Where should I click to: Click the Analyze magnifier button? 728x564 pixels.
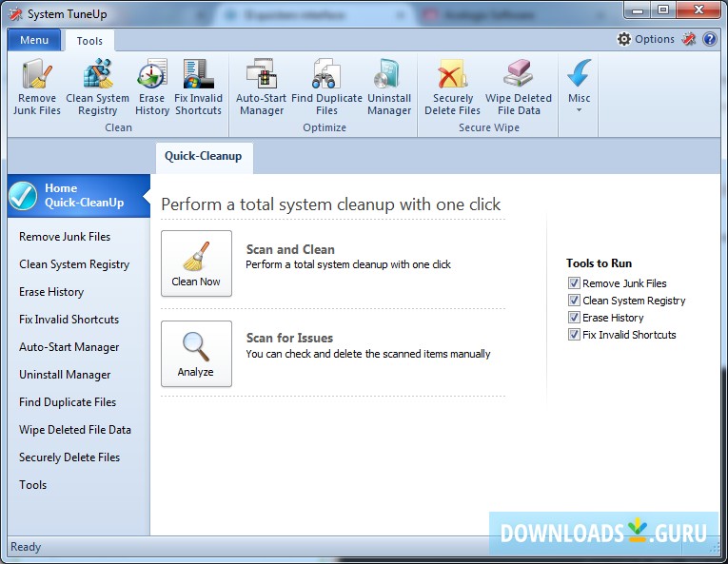pos(196,354)
